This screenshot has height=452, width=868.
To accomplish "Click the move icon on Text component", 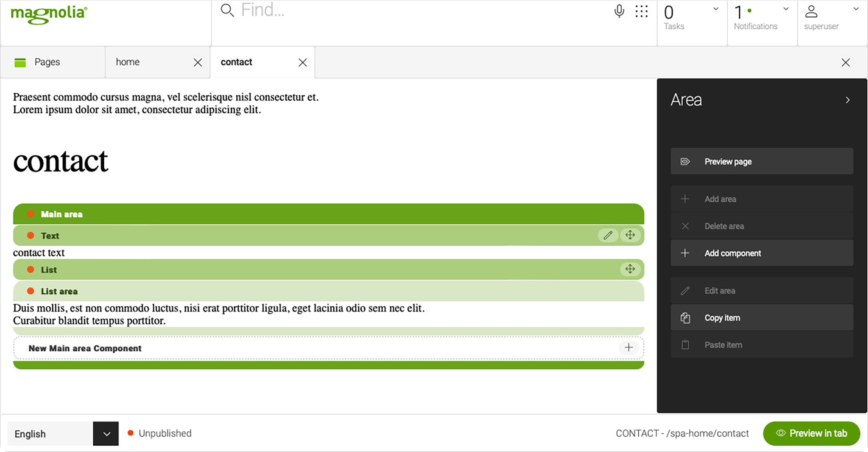I will coord(630,235).
